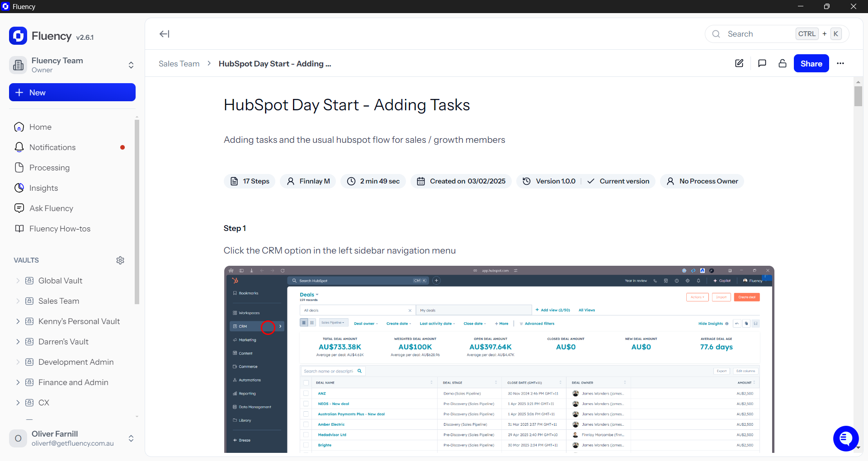The height and width of the screenshot is (461, 868).
Task: Expand the Development Admin vault
Action: pos(18,362)
